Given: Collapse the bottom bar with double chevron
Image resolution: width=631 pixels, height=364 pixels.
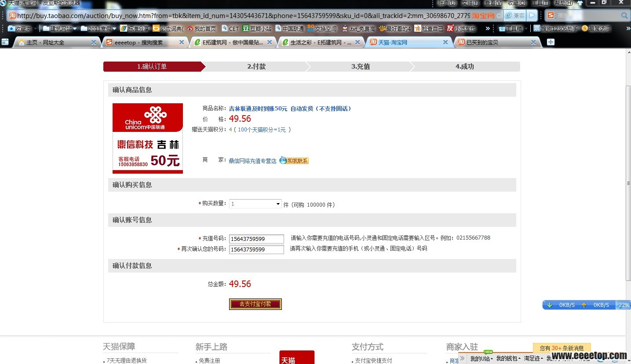Looking at the screenshot, I should (462, 358).
